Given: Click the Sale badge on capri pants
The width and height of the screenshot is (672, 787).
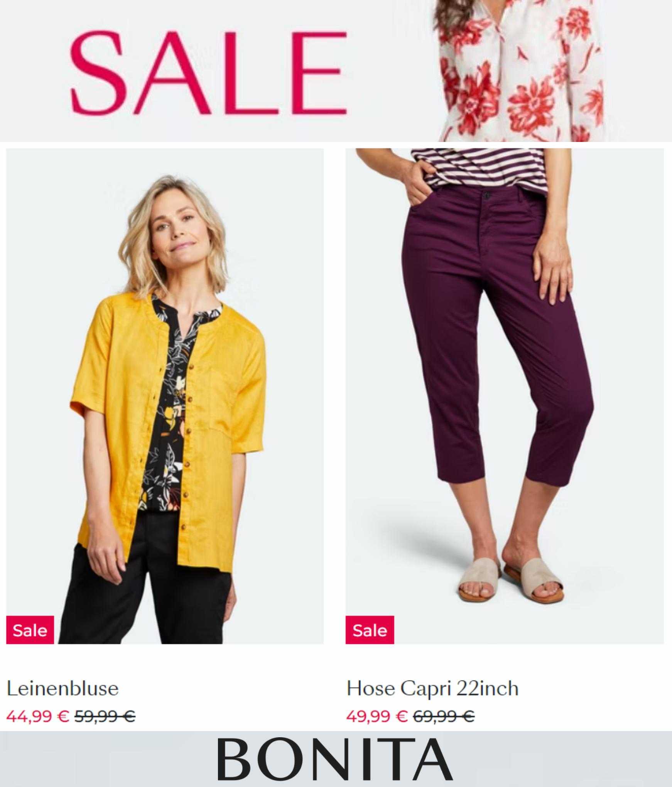Looking at the screenshot, I should [370, 630].
